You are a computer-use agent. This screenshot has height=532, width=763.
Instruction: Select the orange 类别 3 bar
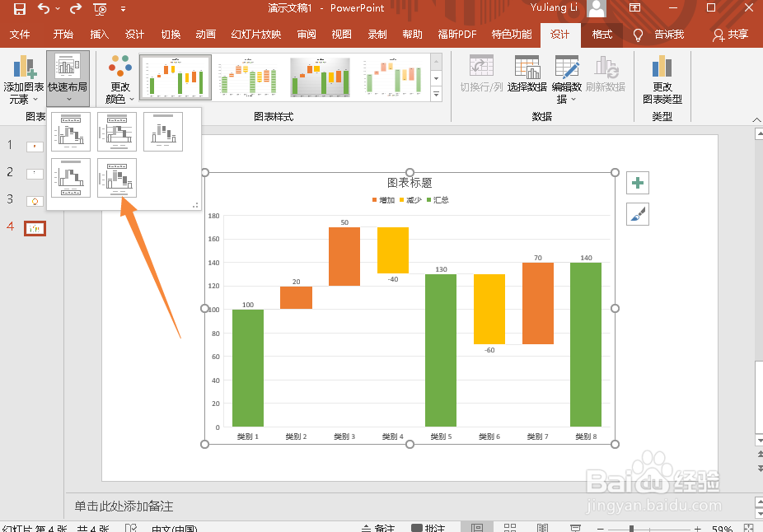[344, 256]
